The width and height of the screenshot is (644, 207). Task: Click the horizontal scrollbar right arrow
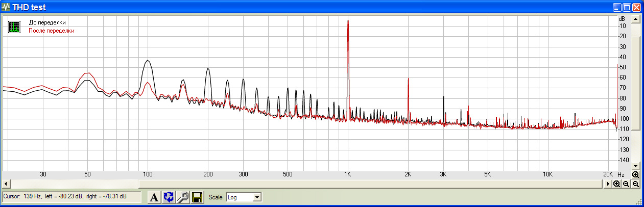pyautogui.click(x=608, y=184)
